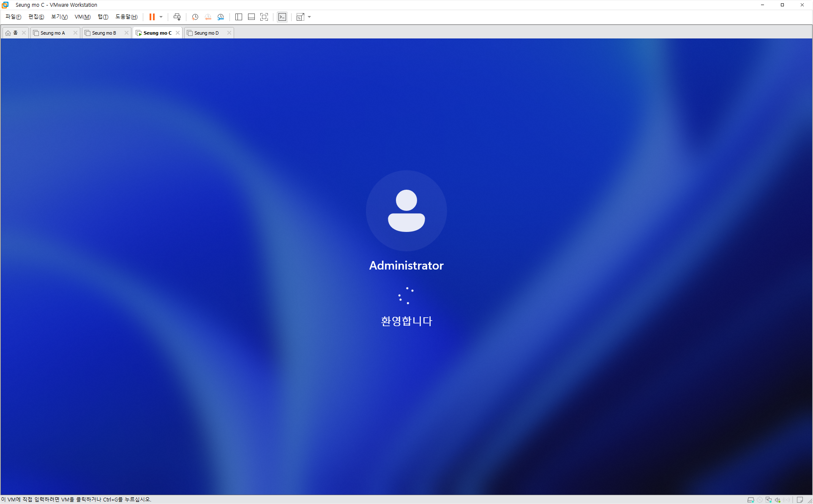The width and height of the screenshot is (813, 504).
Task: Open the snapshot manager
Action: tap(221, 17)
